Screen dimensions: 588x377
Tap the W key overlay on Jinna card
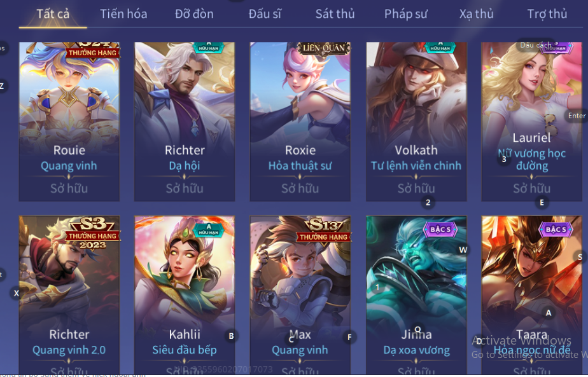pyautogui.click(x=463, y=250)
